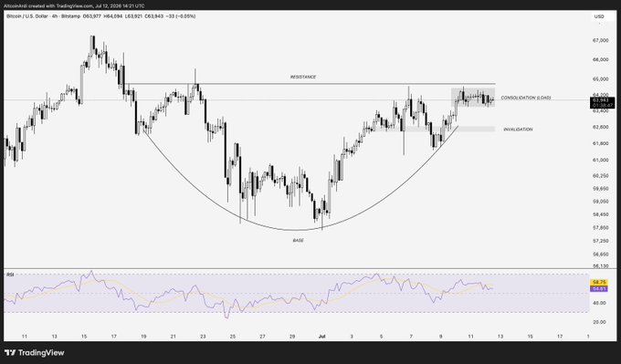The height and width of the screenshot is (364, 621).
Task: Click the TradingView logo at bottom
Action: pos(35,352)
